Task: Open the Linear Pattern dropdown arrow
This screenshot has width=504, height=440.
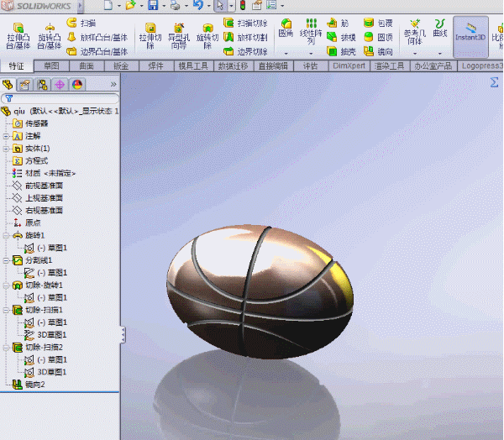Action: 311,54
